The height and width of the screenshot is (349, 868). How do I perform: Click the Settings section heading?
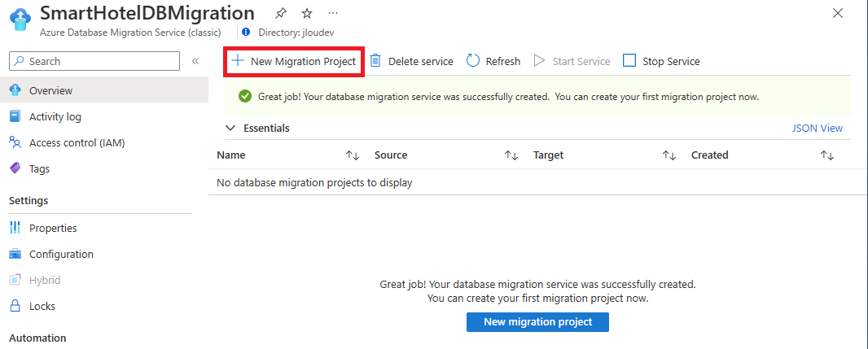[28, 200]
